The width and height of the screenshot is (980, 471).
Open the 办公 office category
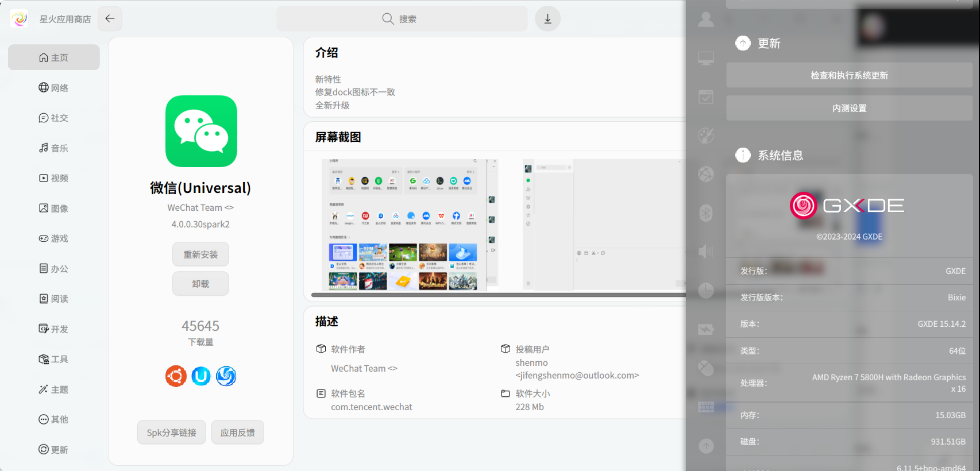pos(54,268)
